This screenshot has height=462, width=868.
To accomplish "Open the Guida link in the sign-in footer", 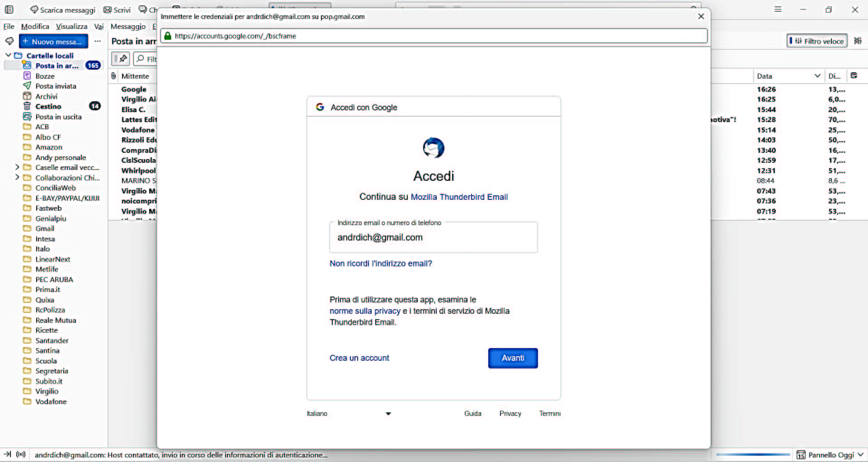I will click(x=473, y=414).
